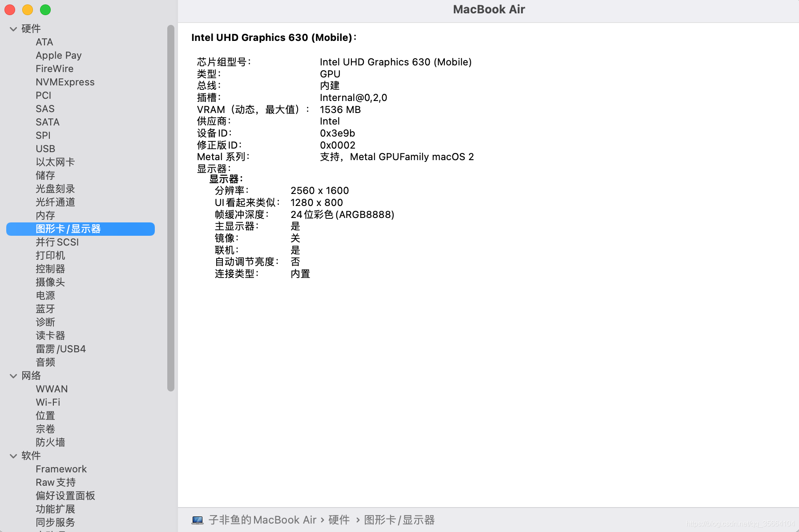
Task: Click the bold 显示器 sub-heading
Action: pos(226,179)
